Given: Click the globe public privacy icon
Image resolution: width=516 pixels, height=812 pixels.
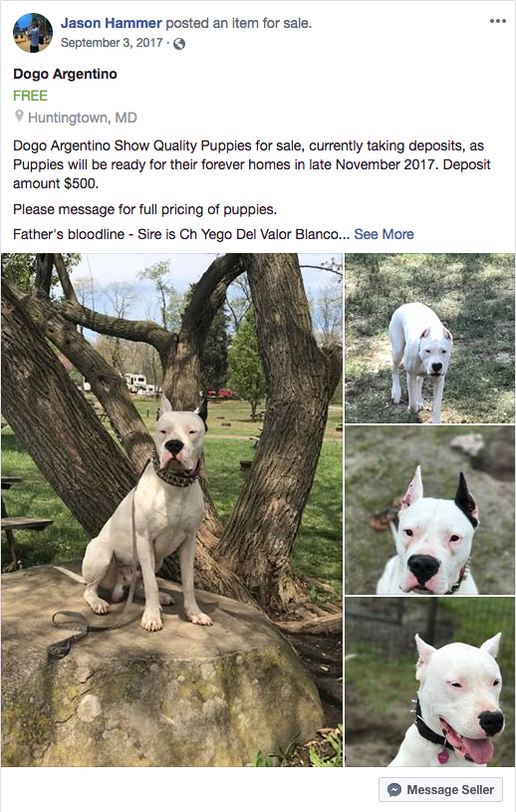Looking at the screenshot, I should coord(179,44).
